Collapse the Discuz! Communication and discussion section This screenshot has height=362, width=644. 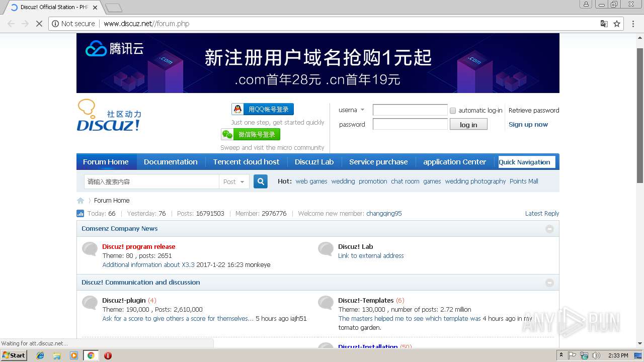pos(549,283)
